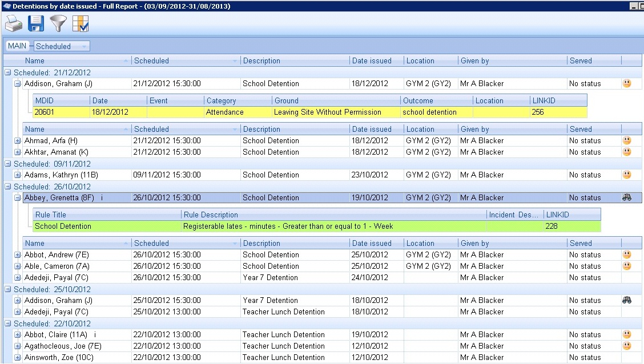Sort by top Name column header

click(x=77, y=60)
